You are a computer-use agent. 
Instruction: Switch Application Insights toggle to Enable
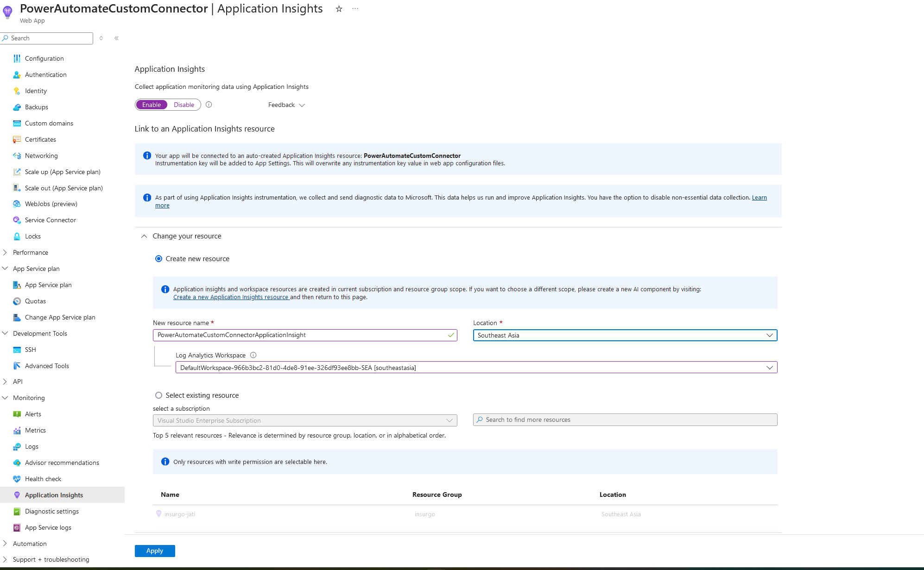point(152,105)
